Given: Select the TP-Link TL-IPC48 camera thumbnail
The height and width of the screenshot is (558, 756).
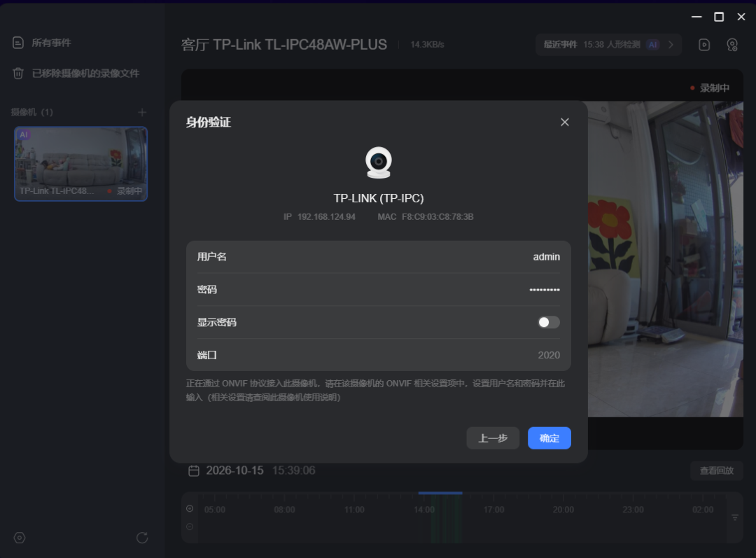Looking at the screenshot, I should point(81,164).
